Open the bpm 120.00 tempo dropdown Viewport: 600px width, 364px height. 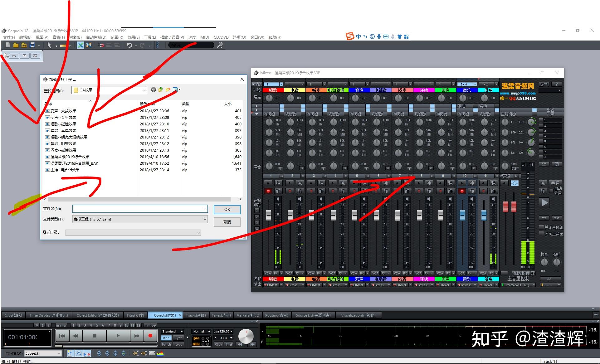pos(223,332)
